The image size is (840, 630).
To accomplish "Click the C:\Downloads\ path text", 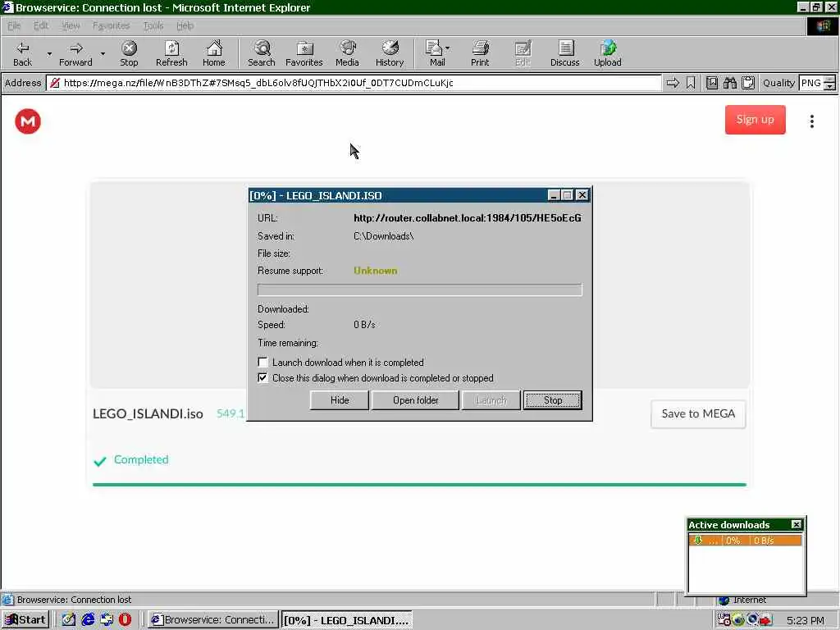I will 384,236.
